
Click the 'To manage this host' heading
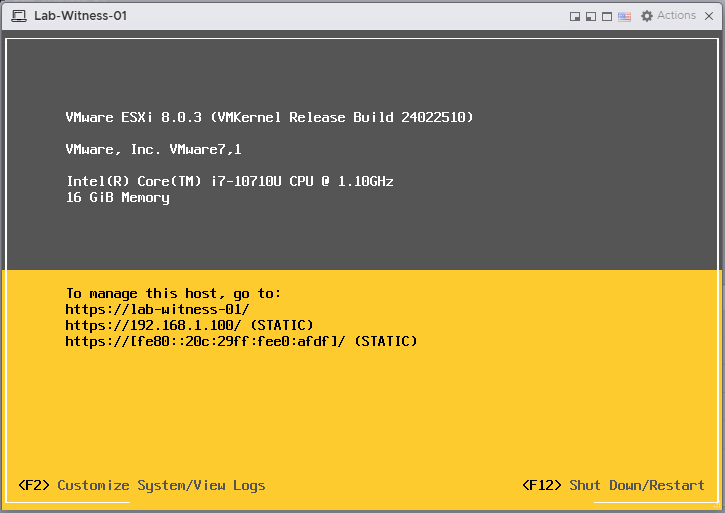[x=173, y=294]
